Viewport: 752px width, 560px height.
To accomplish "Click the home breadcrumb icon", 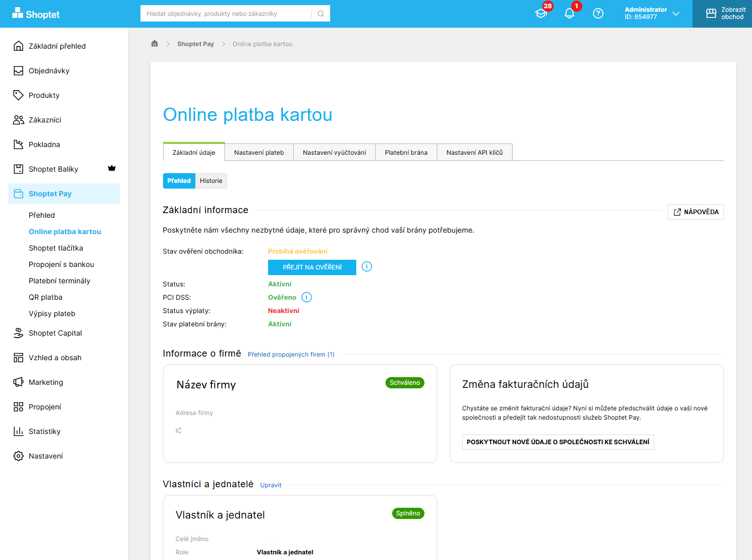I will tap(154, 44).
